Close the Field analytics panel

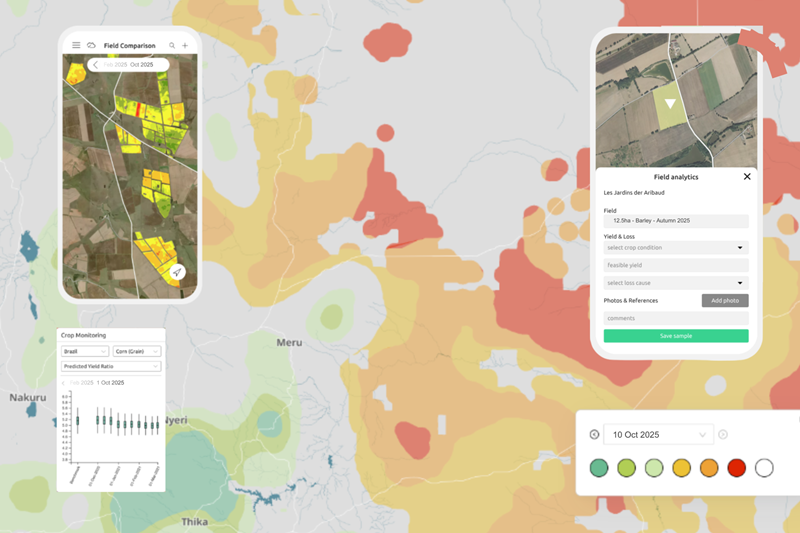pos(747,176)
